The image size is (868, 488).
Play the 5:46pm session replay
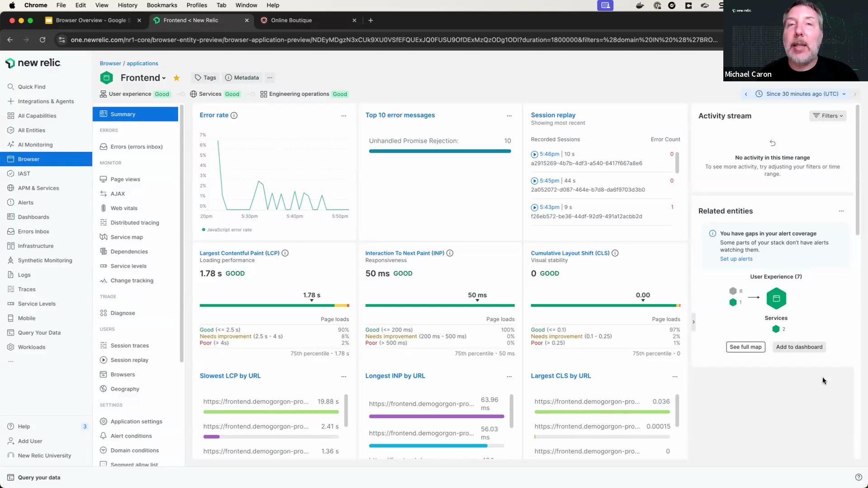(534, 155)
